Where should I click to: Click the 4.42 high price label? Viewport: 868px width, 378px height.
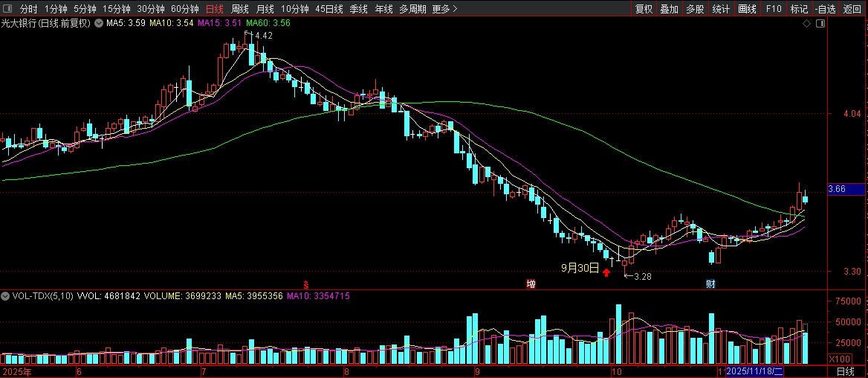click(x=264, y=36)
